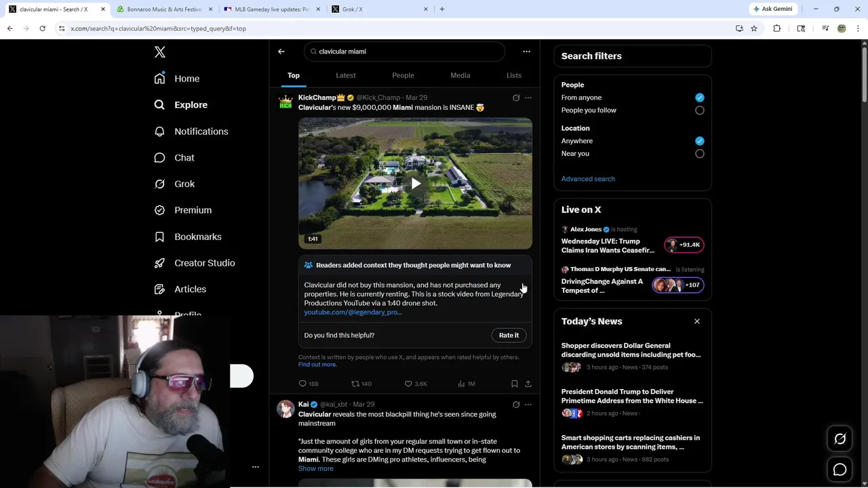Select From anyone radio option
This screenshot has height=488, width=868.
click(699, 98)
